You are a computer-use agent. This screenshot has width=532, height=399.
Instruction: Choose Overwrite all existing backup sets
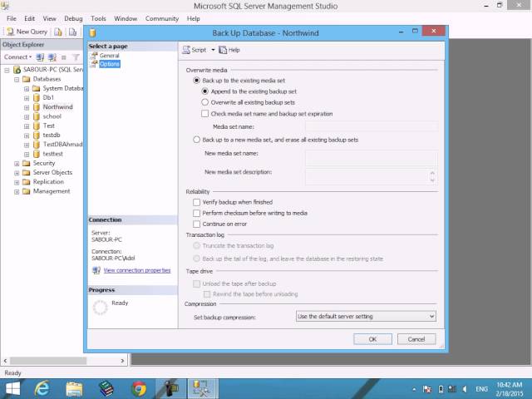pos(205,102)
